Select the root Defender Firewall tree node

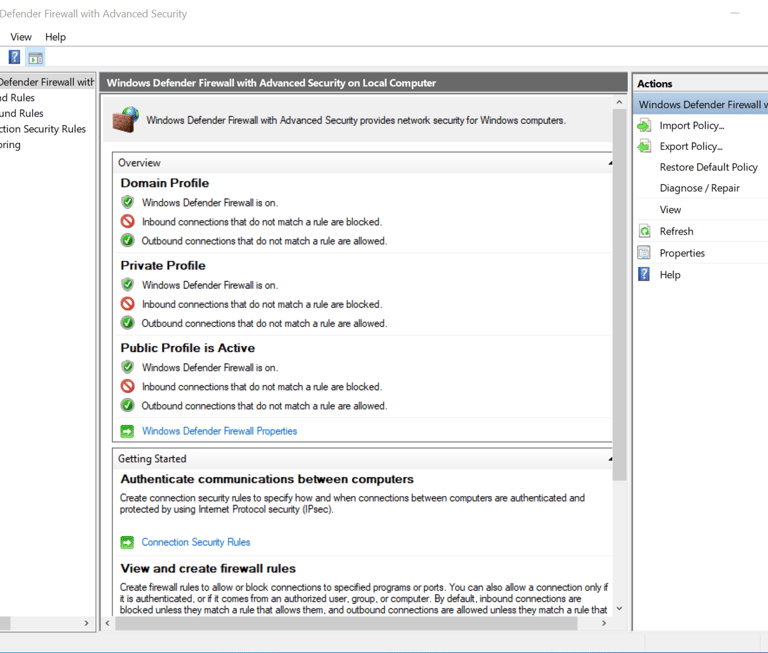pyautogui.click(x=47, y=82)
